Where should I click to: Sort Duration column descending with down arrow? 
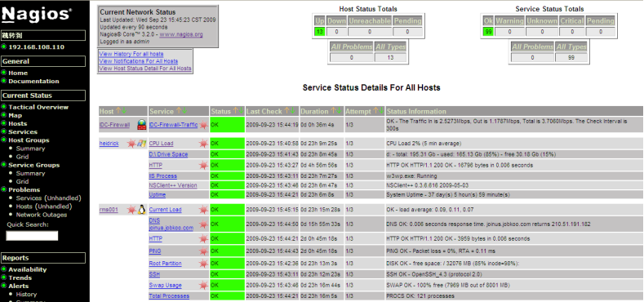coord(340,111)
